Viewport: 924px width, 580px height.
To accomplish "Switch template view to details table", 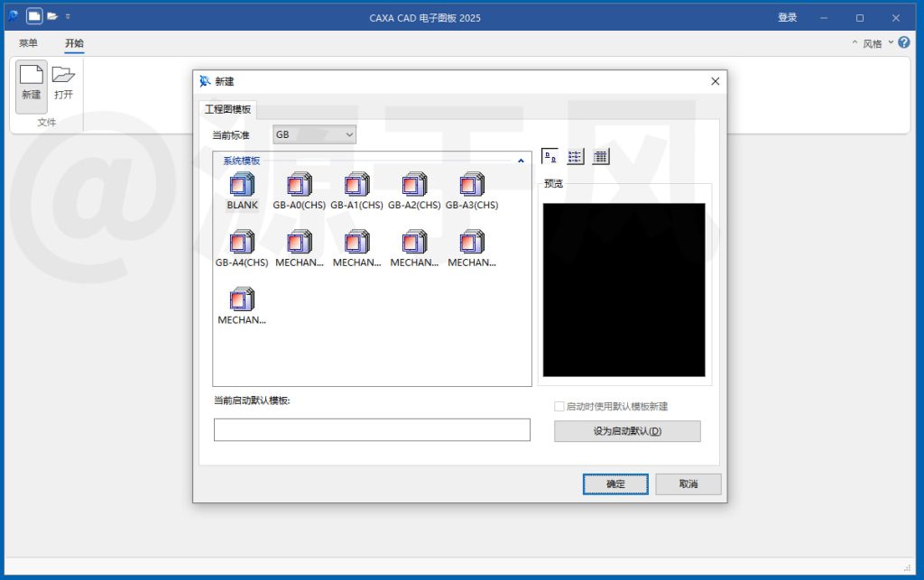I will pyautogui.click(x=600, y=157).
